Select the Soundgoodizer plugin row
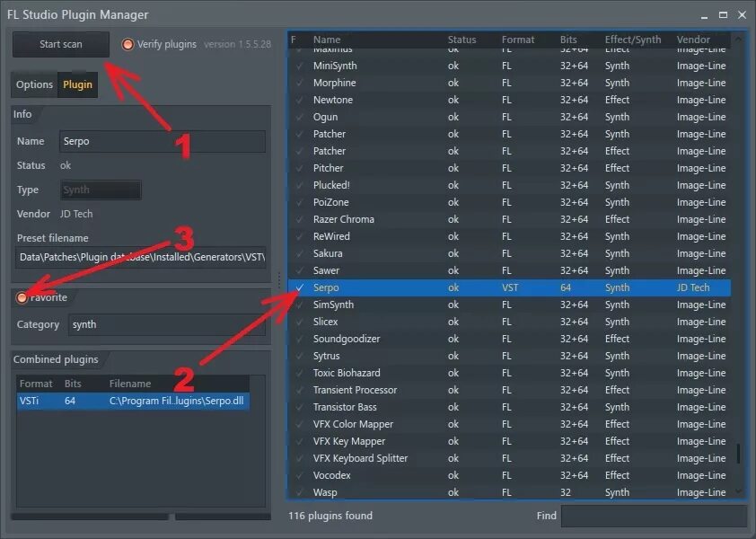The image size is (756, 539). click(x=510, y=340)
